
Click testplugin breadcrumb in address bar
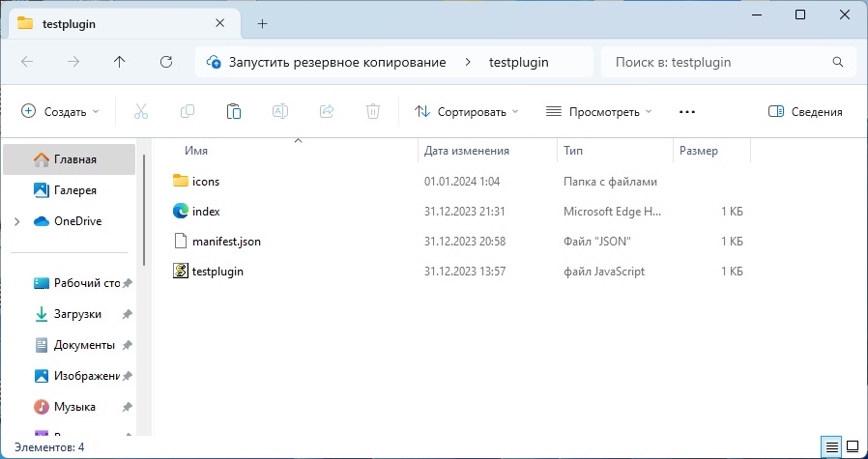click(519, 62)
